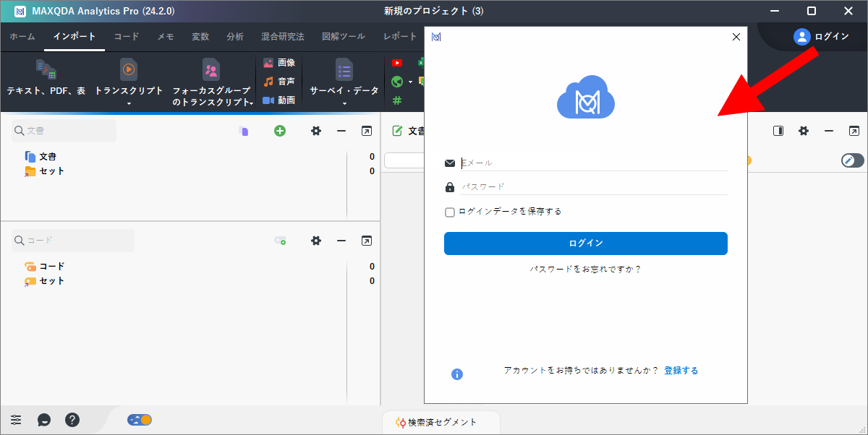This screenshot has width=868, height=435.
Task: Undock the コード system panel window
Action: pyautogui.click(x=367, y=241)
